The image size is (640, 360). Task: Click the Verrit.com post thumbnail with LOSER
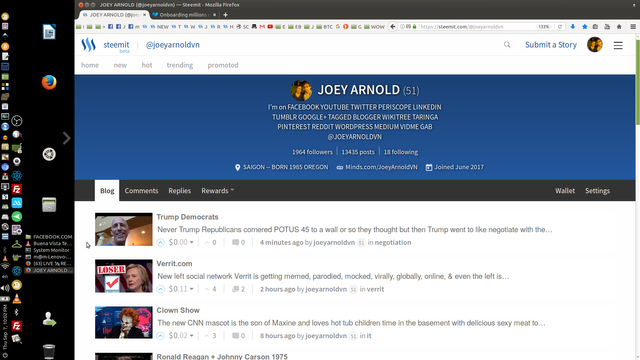[x=124, y=276]
